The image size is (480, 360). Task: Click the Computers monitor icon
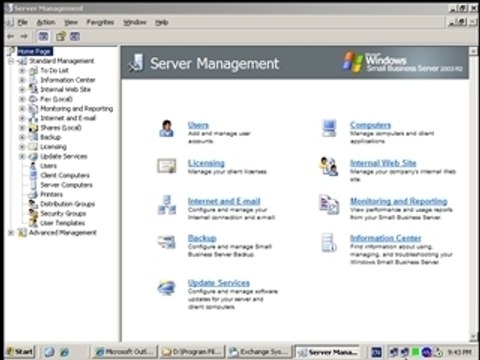pos(329,129)
